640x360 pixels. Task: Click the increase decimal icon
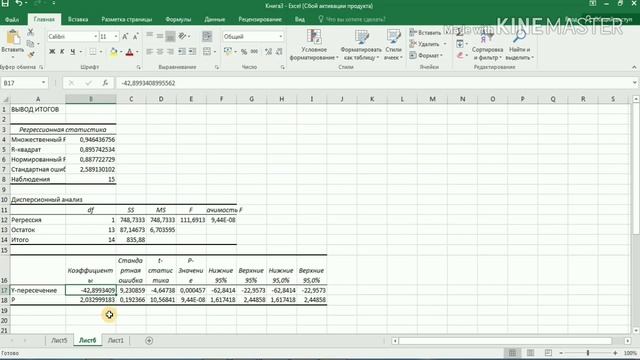point(268,52)
